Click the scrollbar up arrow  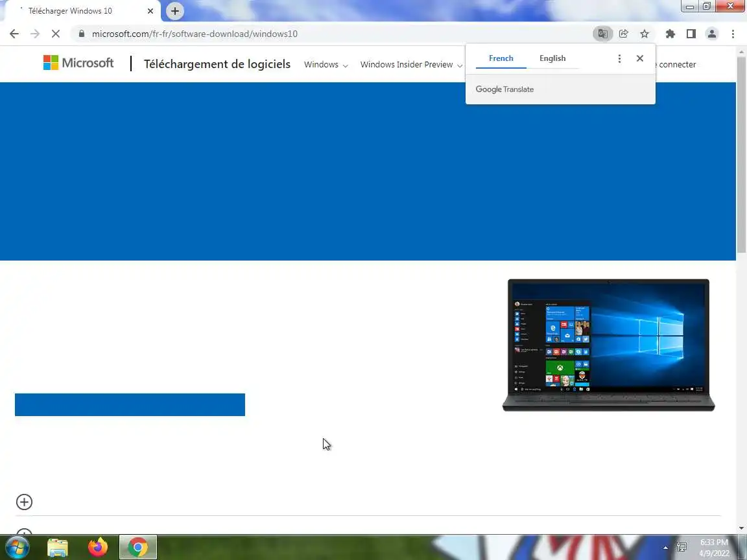(x=741, y=51)
